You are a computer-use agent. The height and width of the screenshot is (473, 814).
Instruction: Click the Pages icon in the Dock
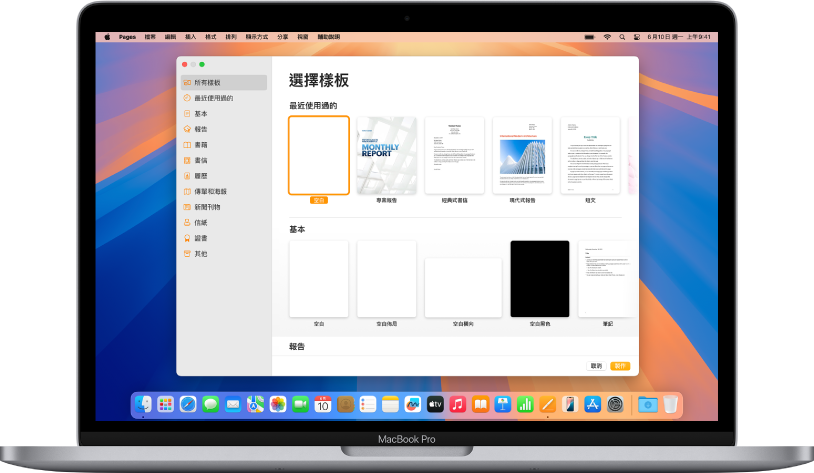tap(547, 404)
